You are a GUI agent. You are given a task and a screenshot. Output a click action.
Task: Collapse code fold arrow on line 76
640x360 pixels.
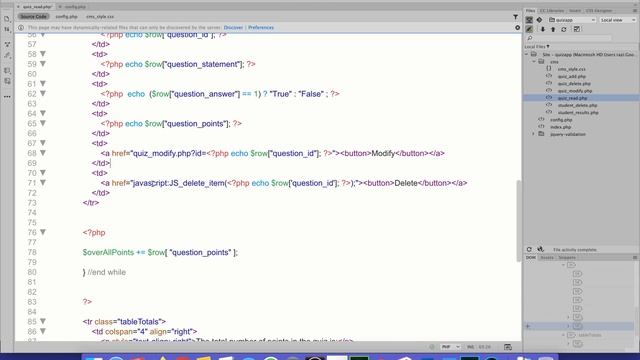point(43,232)
